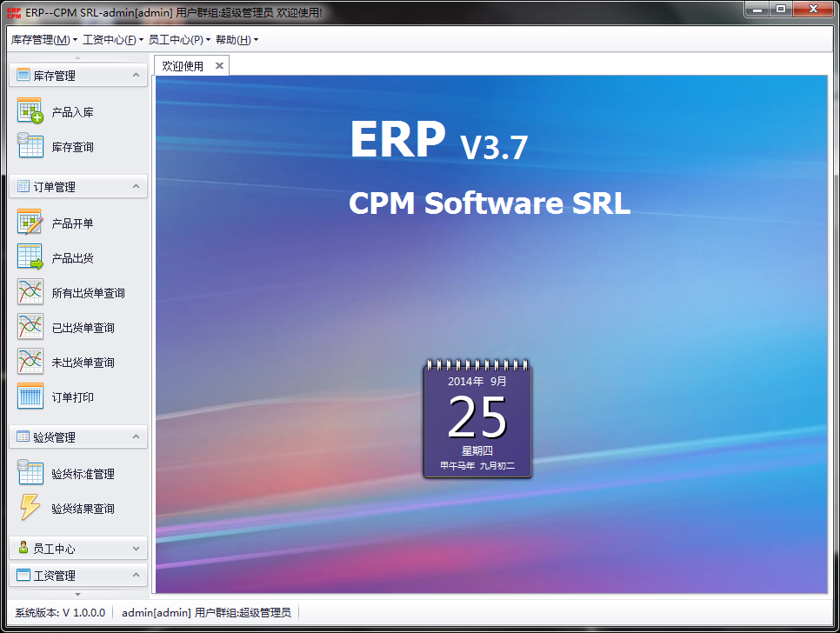This screenshot has width=840, height=633.
Task: Open the 订单打印 icon
Action: pos(30,396)
